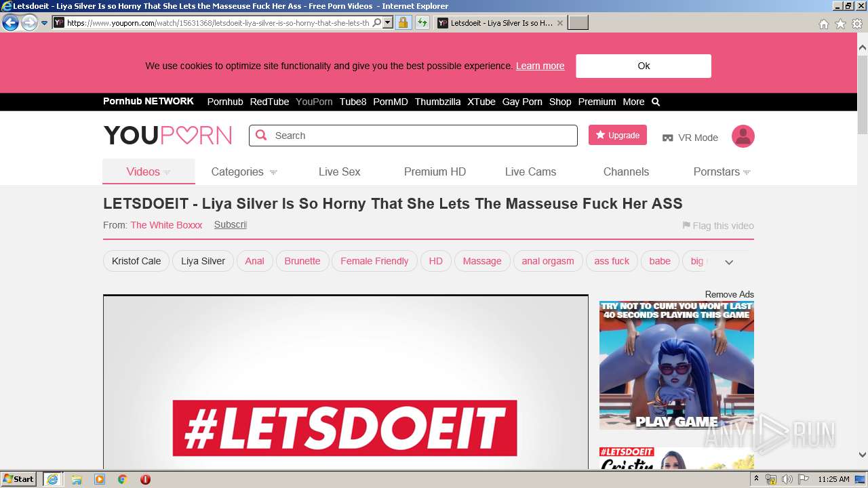Open the Live Cams tab
Screen dimensions: 868x488
coord(530,171)
